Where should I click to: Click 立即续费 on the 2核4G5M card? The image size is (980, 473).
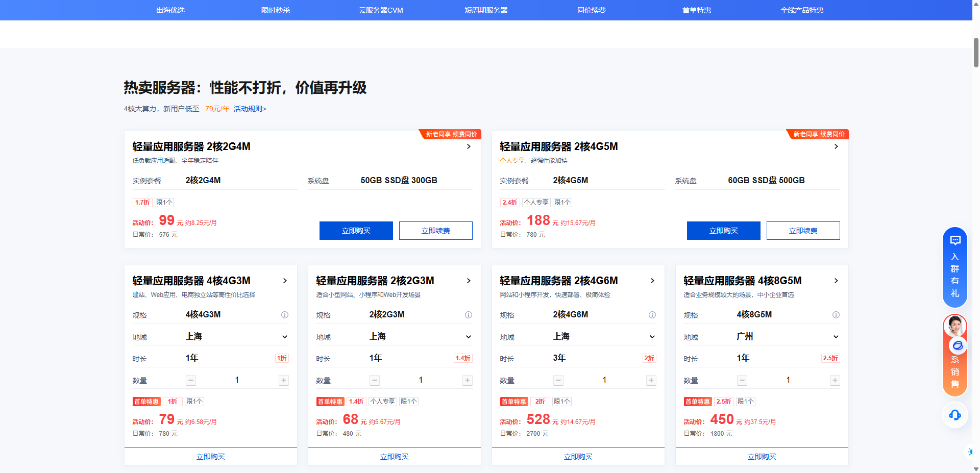(803, 231)
